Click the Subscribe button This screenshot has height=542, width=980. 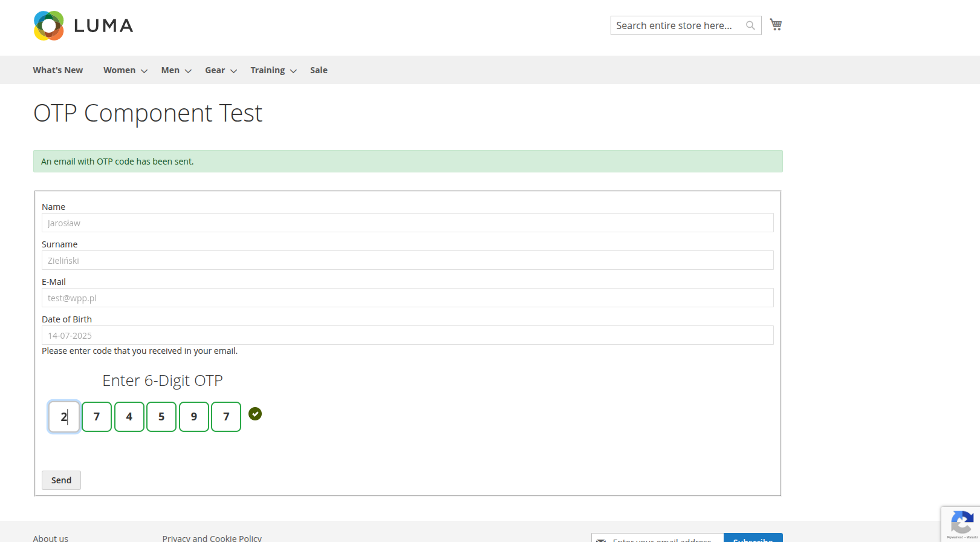point(753,538)
